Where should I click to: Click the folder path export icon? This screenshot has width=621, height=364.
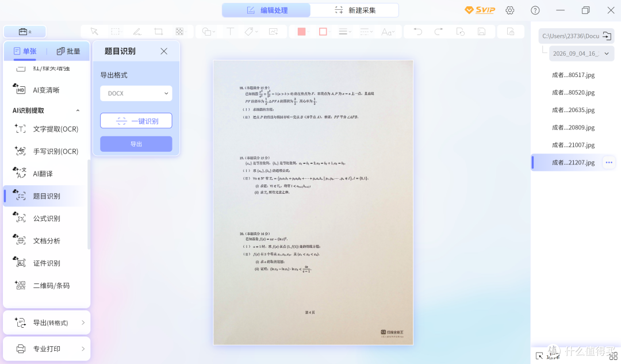(607, 36)
